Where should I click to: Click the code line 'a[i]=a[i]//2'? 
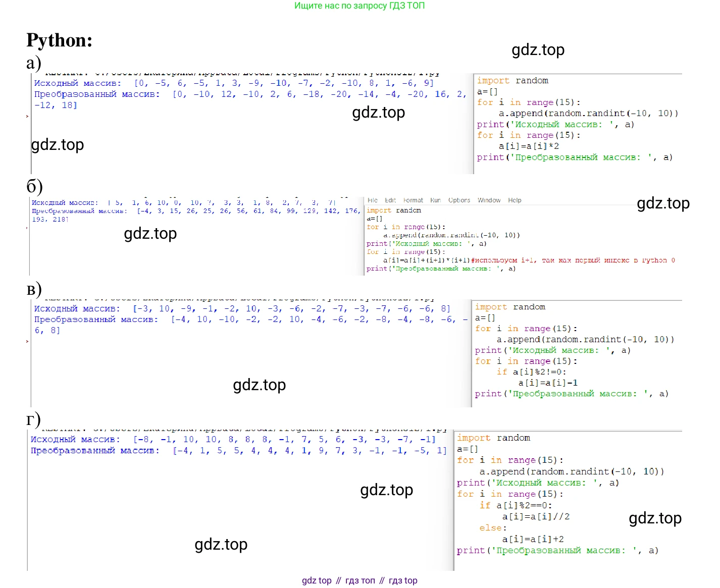pyautogui.click(x=536, y=517)
